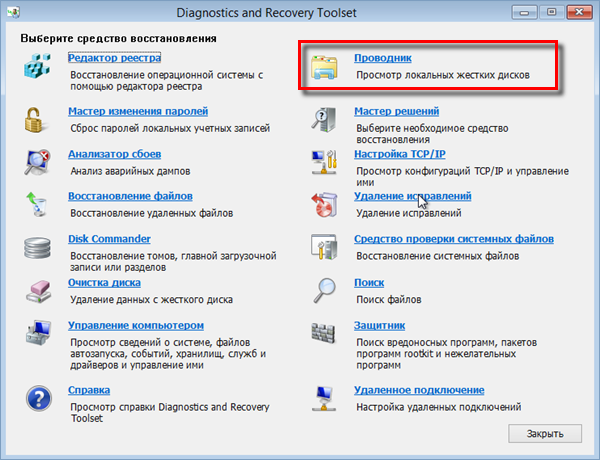Click the Crash Analyzer magnifier icon

pyautogui.click(x=37, y=162)
